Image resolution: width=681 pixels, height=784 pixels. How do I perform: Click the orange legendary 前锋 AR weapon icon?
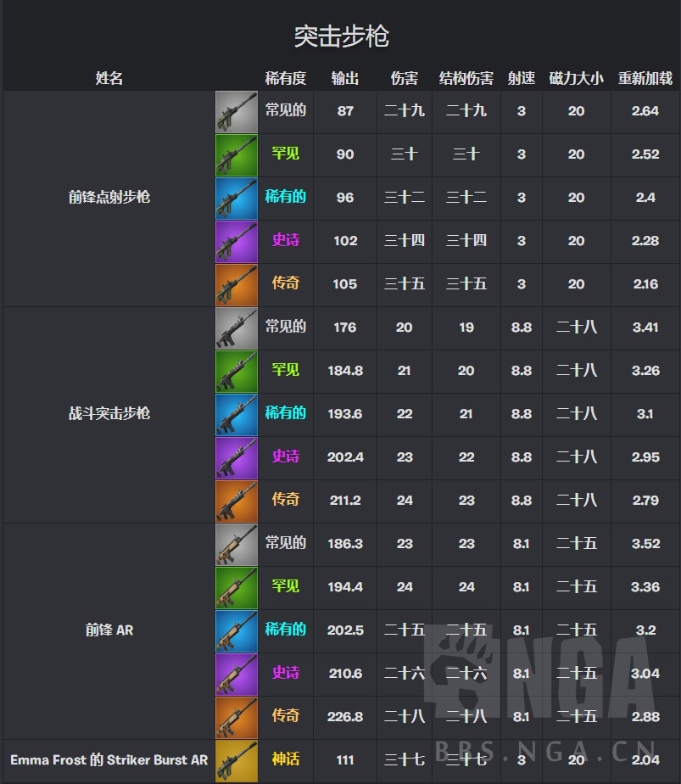pyautogui.click(x=237, y=718)
